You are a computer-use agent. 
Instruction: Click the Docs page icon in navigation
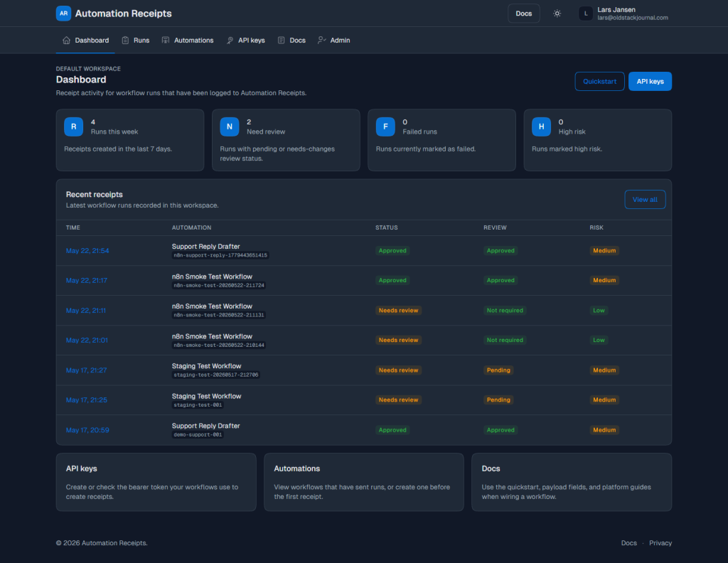pyautogui.click(x=281, y=41)
